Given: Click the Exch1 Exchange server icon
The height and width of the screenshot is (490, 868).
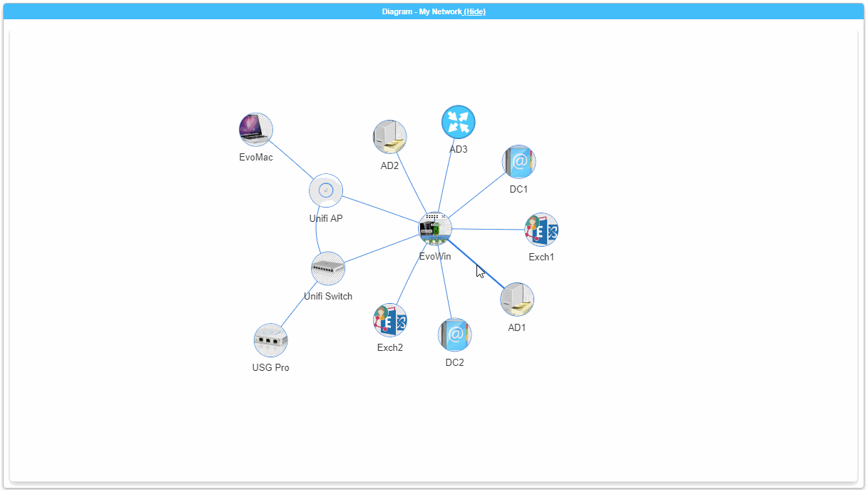Looking at the screenshot, I should (541, 230).
